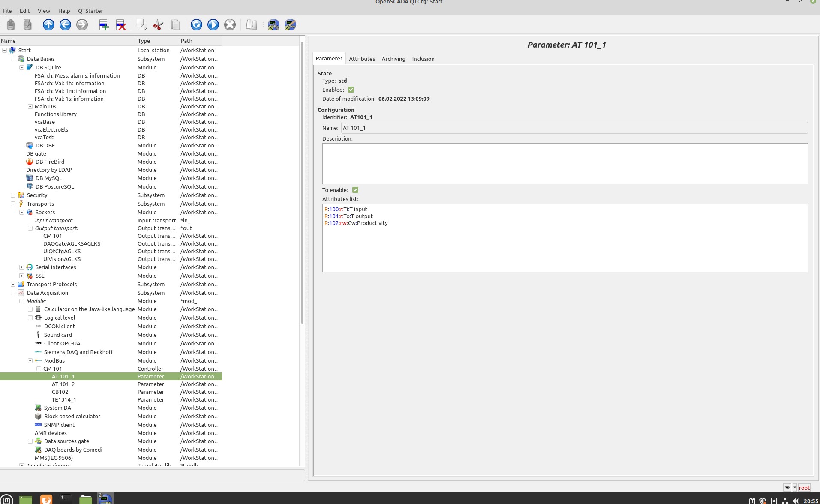Click the Add item toolbar icon
This screenshot has width=820, height=504.
[x=104, y=25]
